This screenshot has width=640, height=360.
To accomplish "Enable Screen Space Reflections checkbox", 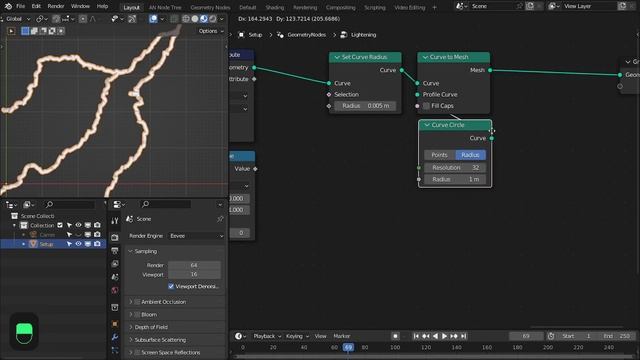I will pos(138,352).
